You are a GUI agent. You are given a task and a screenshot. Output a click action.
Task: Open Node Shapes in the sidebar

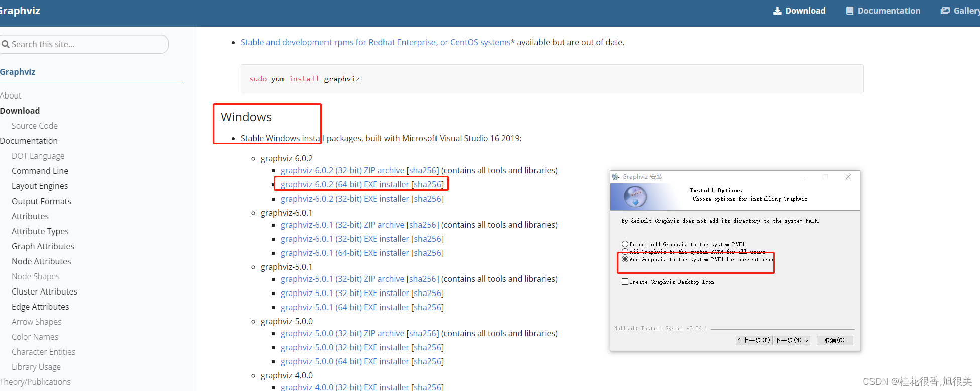point(36,276)
